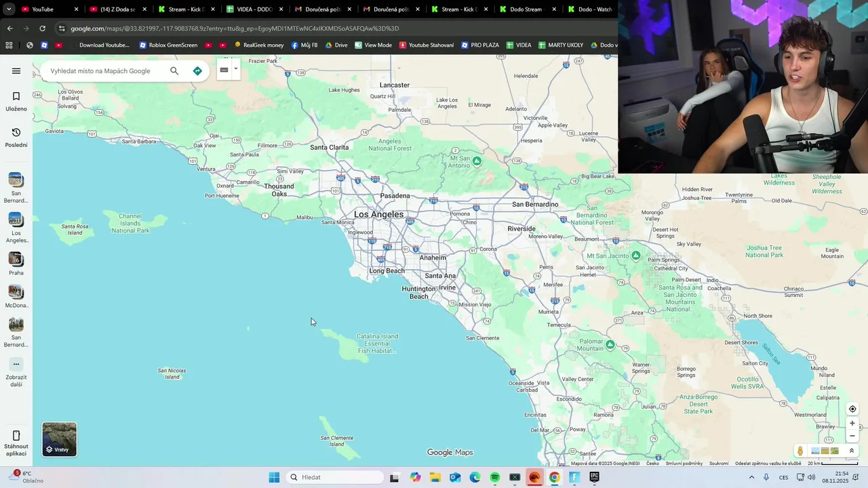Open the Uloženo saved places panel
The height and width of the screenshot is (488, 868).
16,101
